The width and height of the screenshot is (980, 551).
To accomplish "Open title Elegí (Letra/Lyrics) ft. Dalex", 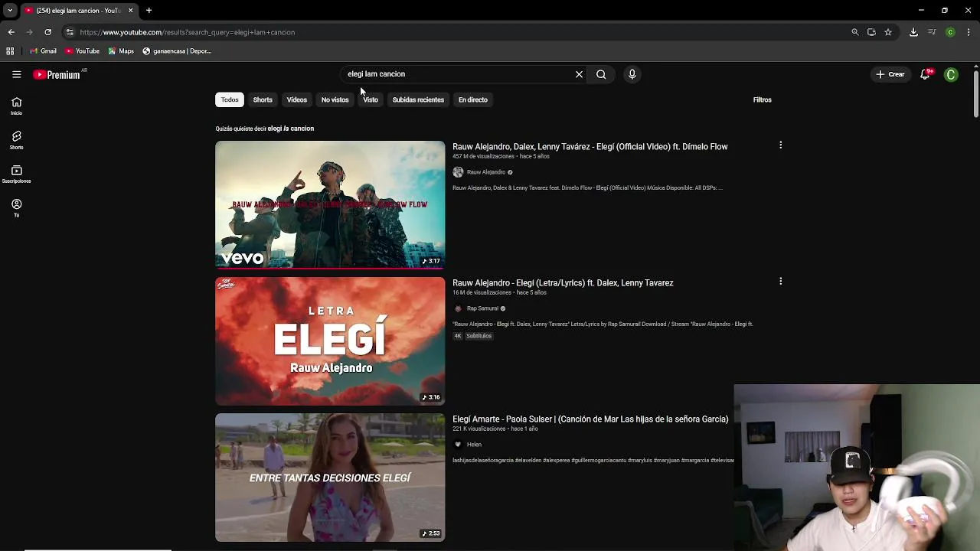I will (563, 282).
